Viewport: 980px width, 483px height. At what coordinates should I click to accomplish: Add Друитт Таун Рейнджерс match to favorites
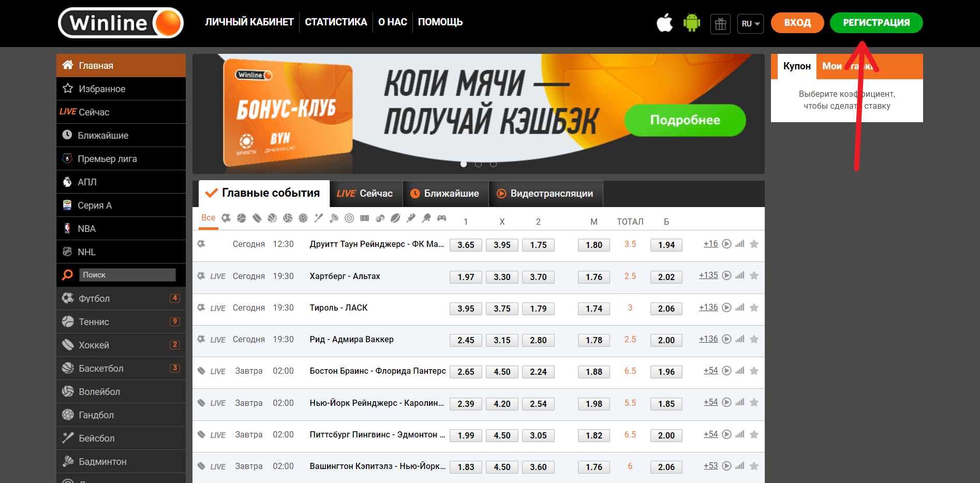pos(754,244)
